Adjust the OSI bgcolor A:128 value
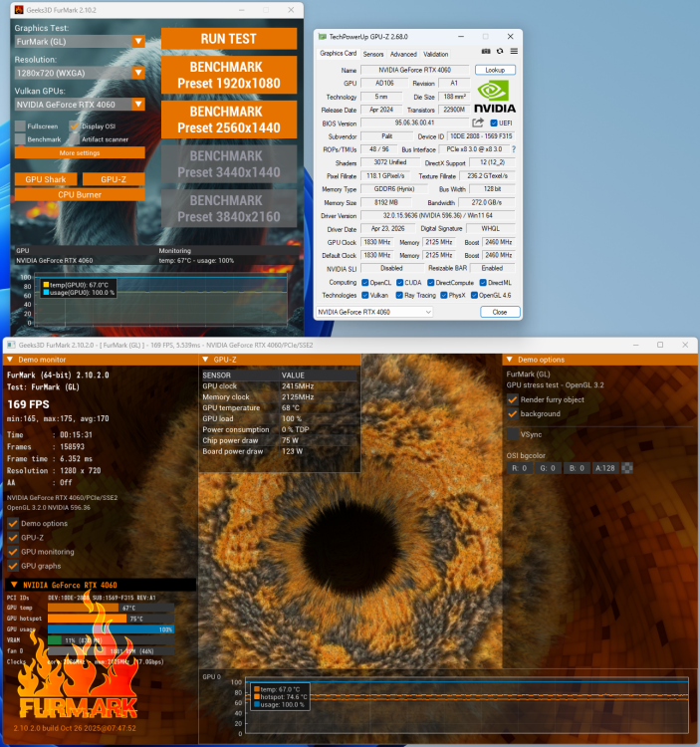700x747 pixels. [605, 468]
